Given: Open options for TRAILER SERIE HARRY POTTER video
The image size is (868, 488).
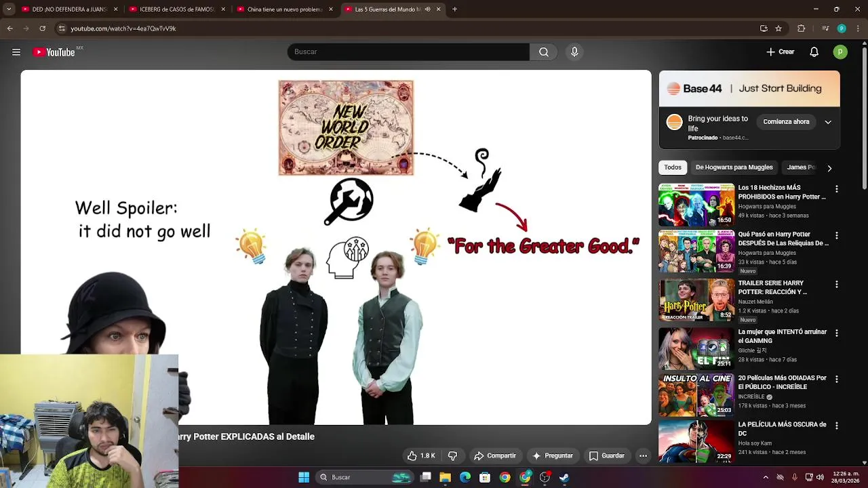Looking at the screenshot, I should click(836, 285).
